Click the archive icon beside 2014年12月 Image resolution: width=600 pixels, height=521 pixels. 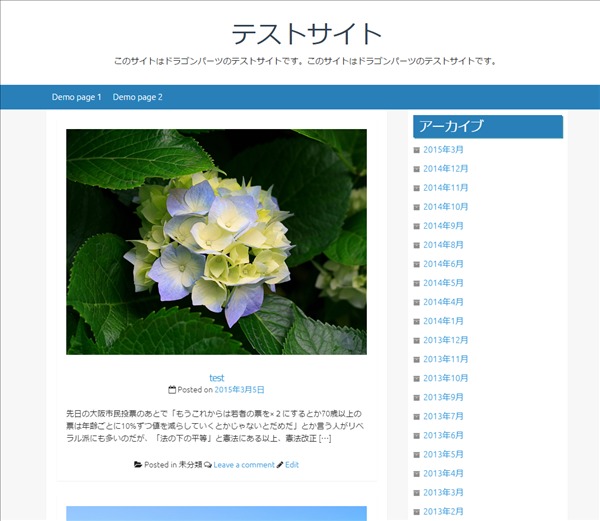point(417,169)
